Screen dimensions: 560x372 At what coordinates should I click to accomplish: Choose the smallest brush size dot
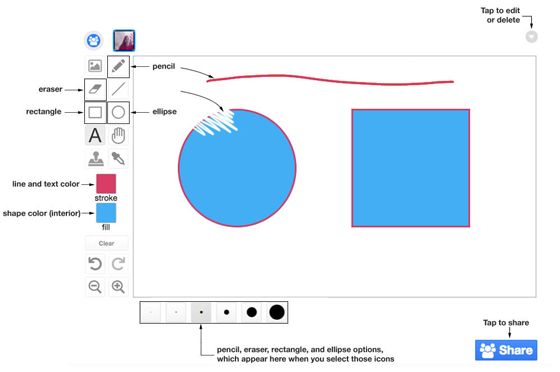point(151,312)
